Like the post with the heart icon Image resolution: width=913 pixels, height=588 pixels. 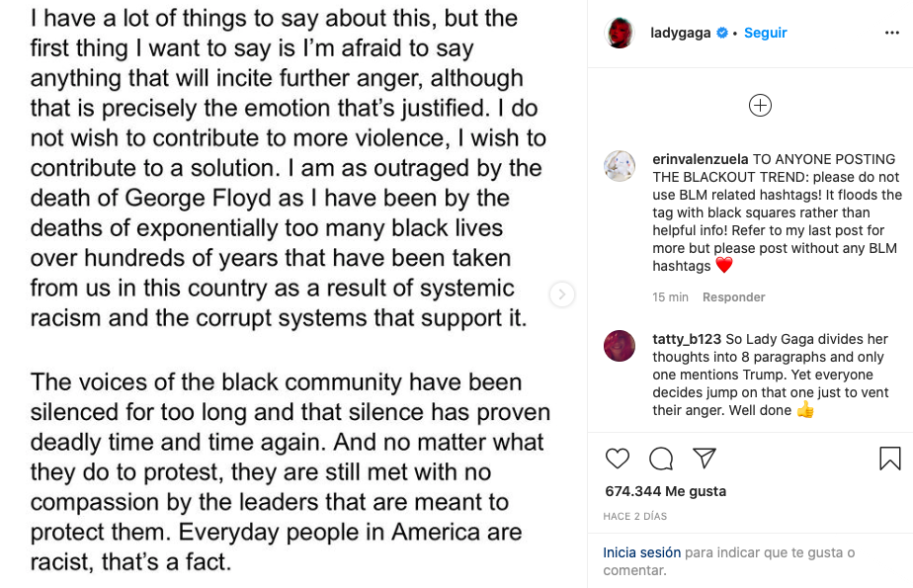point(618,459)
